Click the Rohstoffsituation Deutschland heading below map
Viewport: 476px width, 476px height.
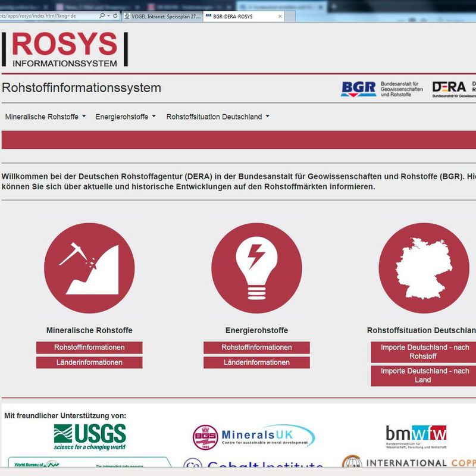click(x=421, y=330)
